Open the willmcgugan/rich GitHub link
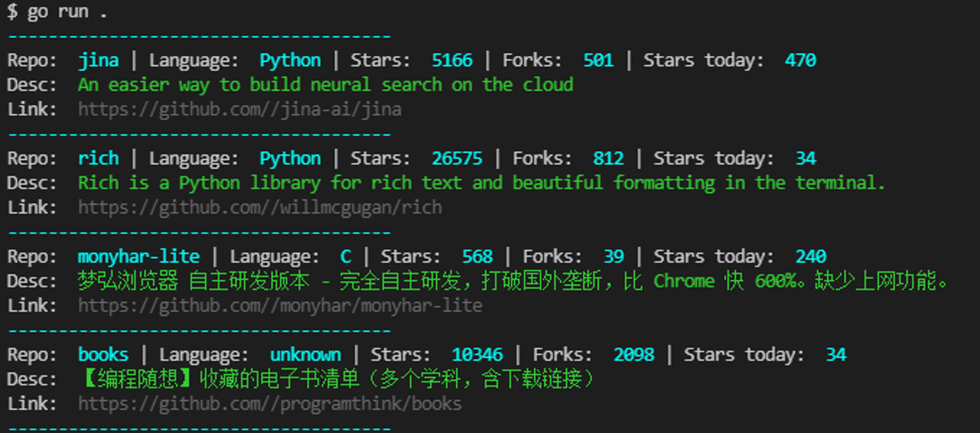Screen dimensions: 980x433 coord(260,207)
